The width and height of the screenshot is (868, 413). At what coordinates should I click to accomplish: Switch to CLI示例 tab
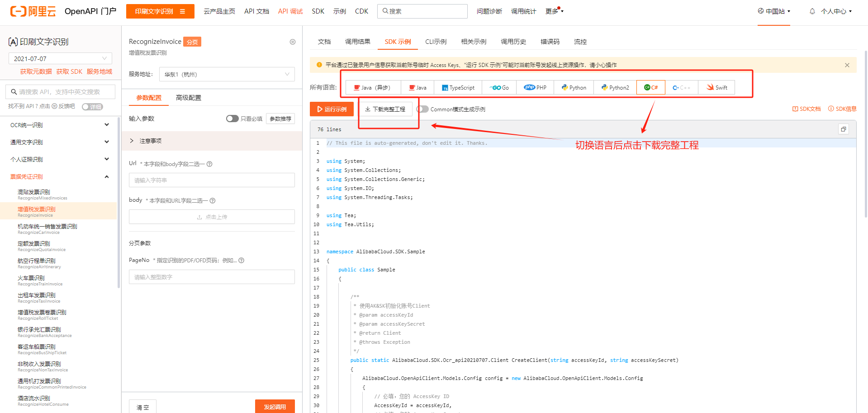[436, 42]
